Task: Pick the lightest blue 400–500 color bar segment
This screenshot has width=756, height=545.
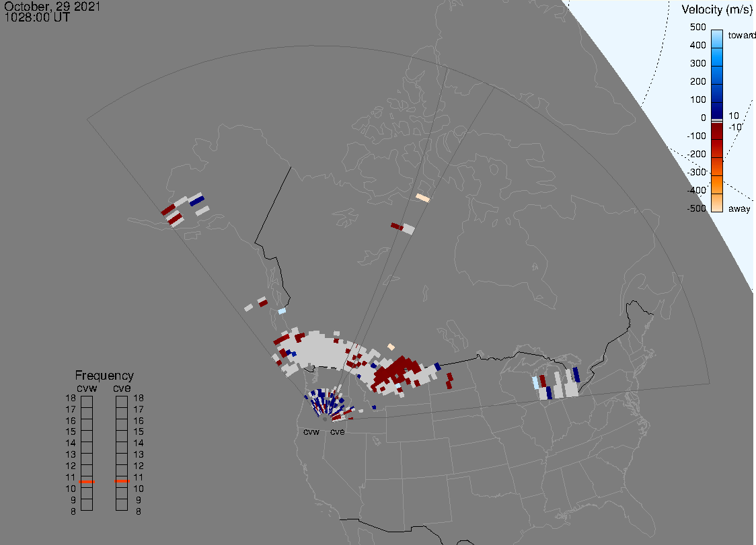Action: tap(717, 39)
